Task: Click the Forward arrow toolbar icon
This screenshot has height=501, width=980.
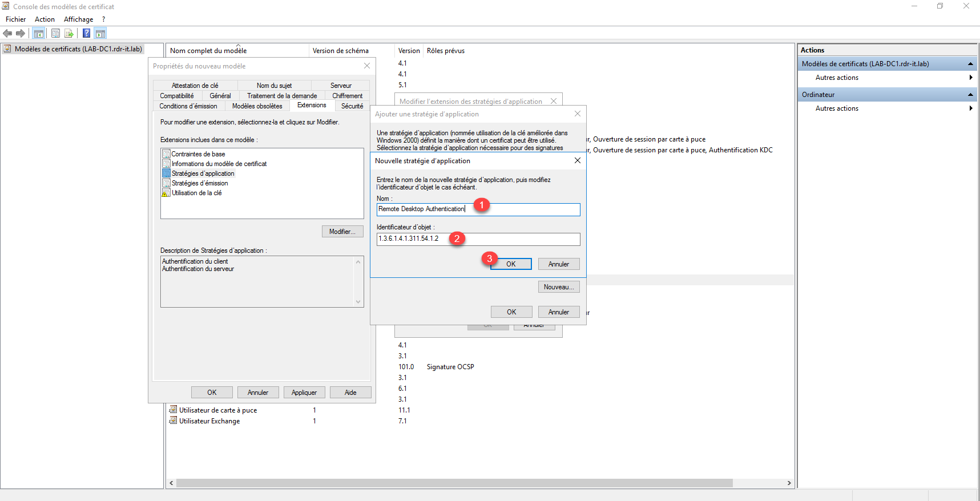Action: pos(21,34)
